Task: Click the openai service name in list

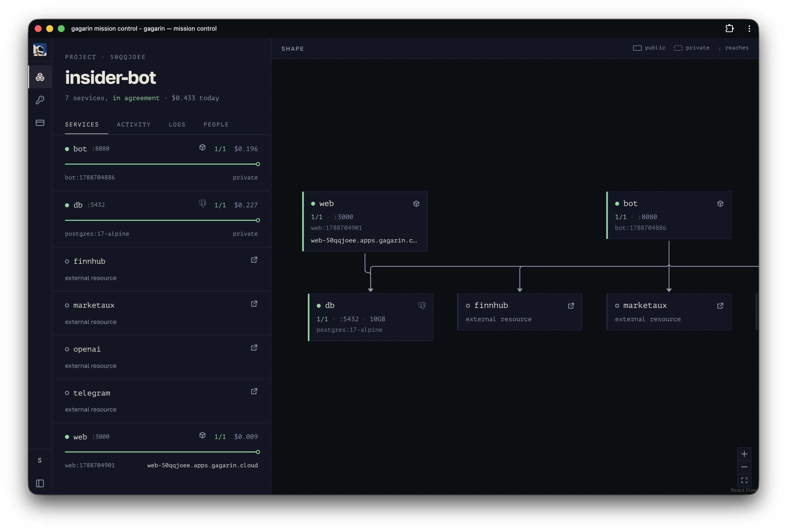Action: pos(87,349)
